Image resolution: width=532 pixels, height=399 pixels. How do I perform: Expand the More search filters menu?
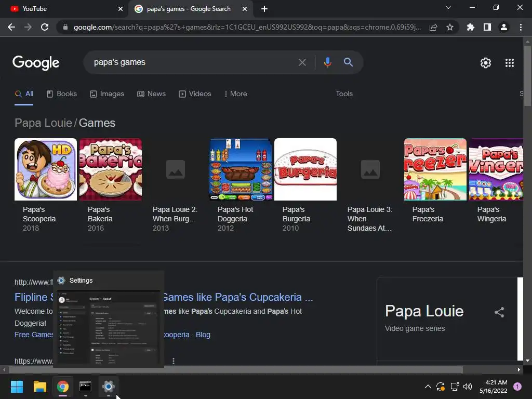(x=236, y=94)
